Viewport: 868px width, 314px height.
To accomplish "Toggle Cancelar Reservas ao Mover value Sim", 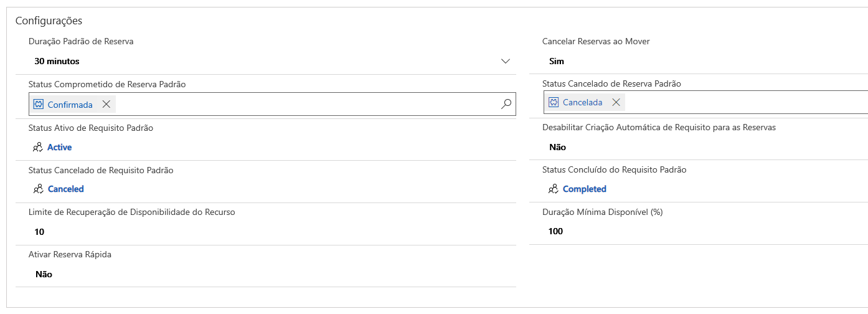I will tap(557, 61).
